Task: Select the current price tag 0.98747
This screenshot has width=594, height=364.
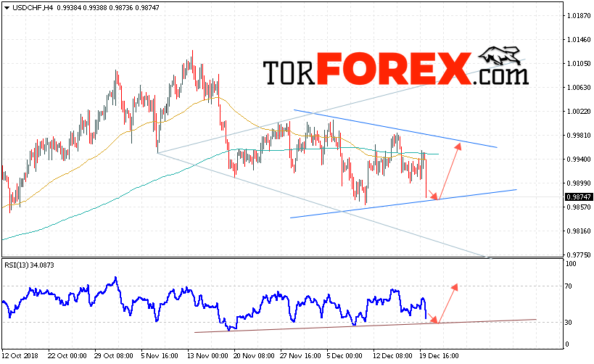Action: click(x=579, y=197)
